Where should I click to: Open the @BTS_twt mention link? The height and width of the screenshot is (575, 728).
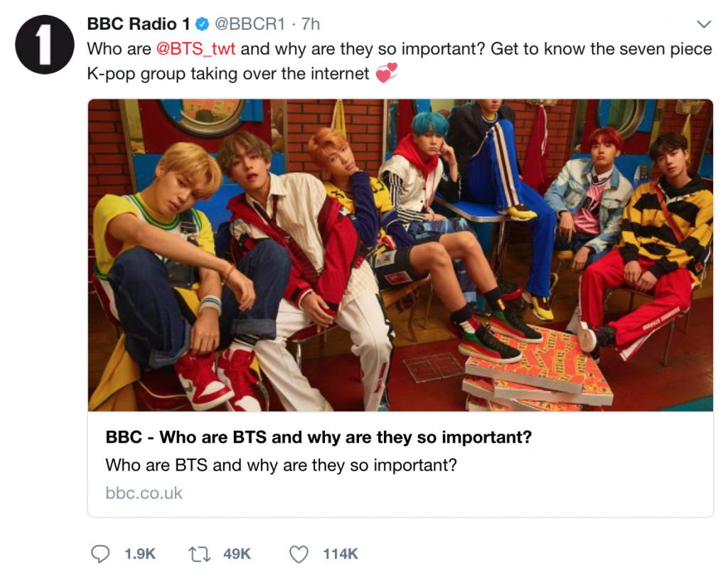tap(196, 48)
